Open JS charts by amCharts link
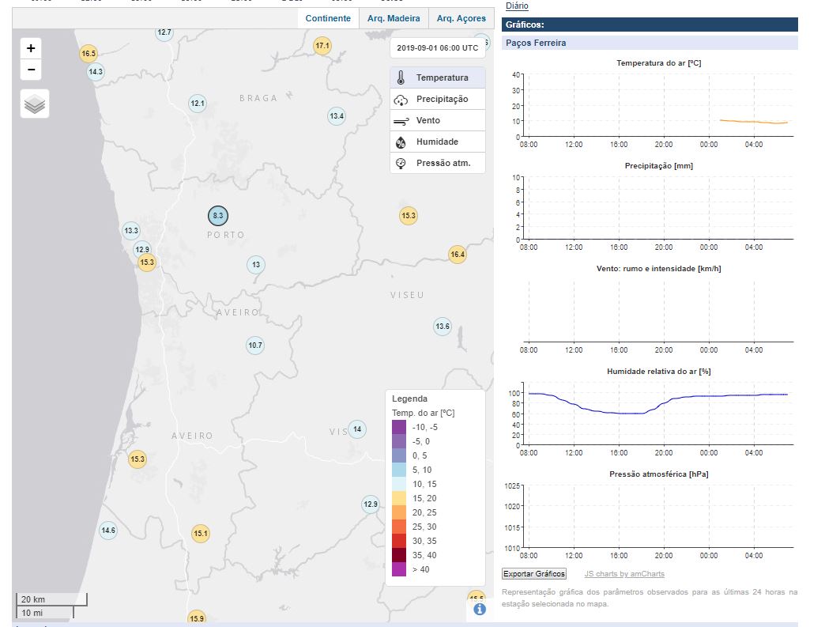The height and width of the screenshot is (627, 840). [x=624, y=574]
